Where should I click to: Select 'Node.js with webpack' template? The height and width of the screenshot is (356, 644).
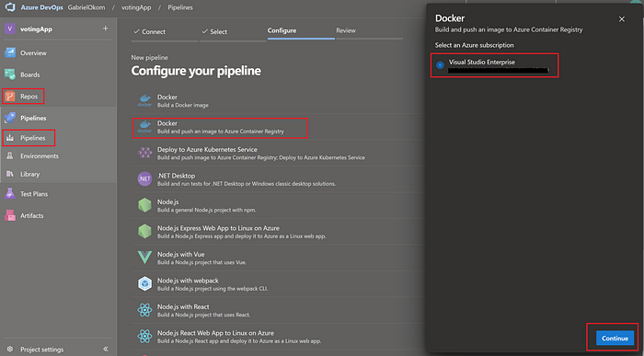click(x=188, y=281)
